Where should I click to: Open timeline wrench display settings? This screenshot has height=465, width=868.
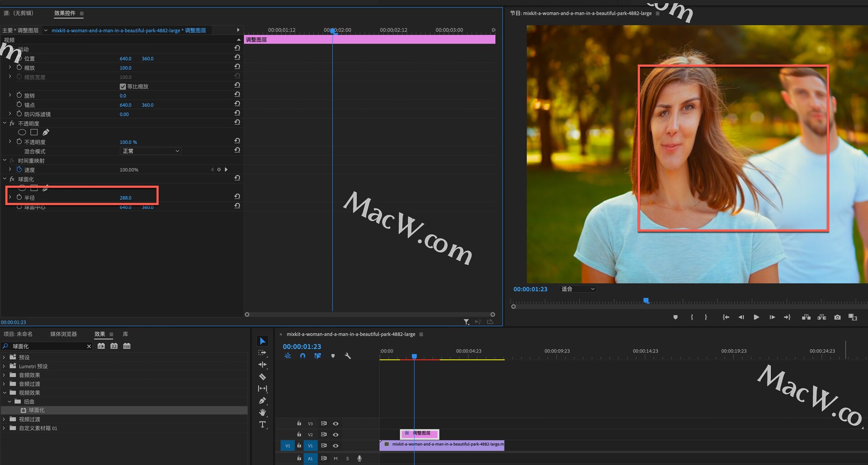[x=348, y=356]
